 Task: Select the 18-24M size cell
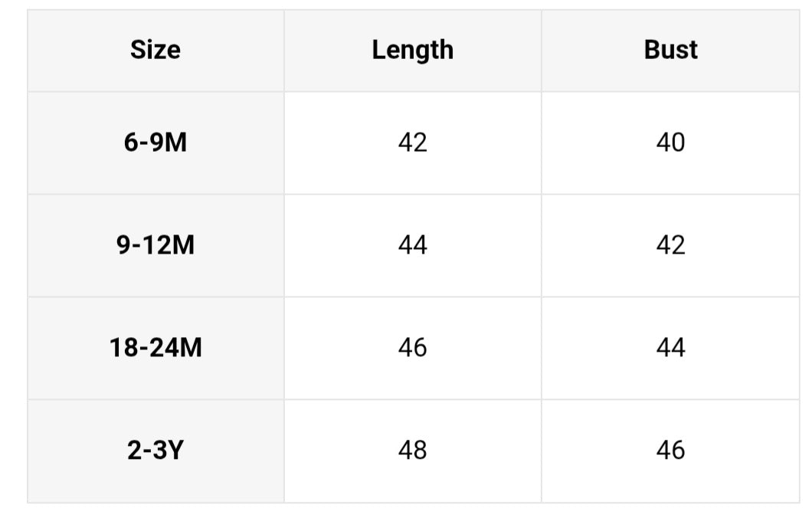pos(156,348)
